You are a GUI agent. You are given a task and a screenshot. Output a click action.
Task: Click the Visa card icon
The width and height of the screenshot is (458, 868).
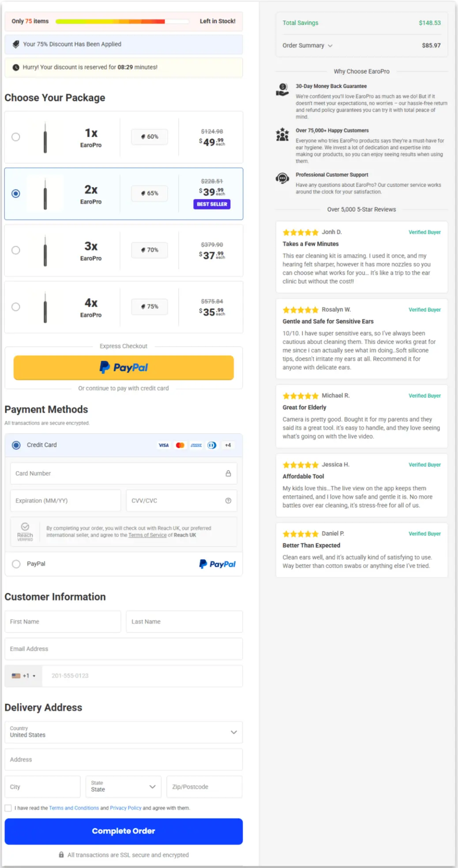tap(163, 445)
